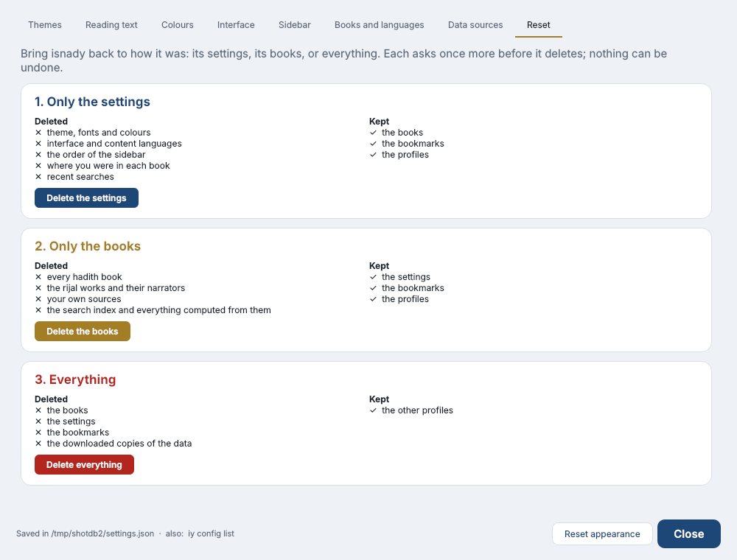Click the 'iy config list' text
Viewport: 737px width, 560px height.
coord(211,533)
